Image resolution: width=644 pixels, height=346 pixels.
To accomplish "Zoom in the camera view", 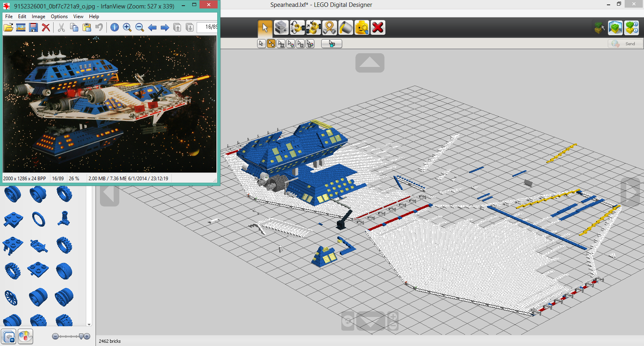I will coord(393,317).
